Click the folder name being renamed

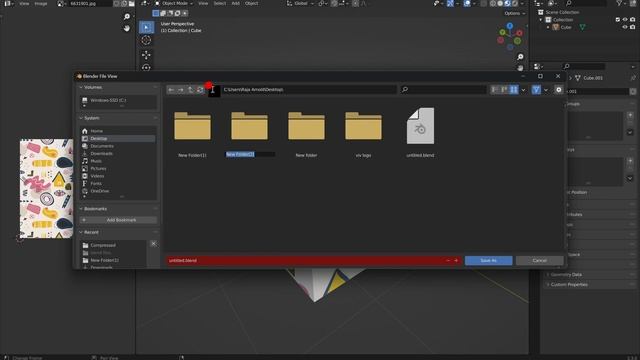tap(250, 154)
